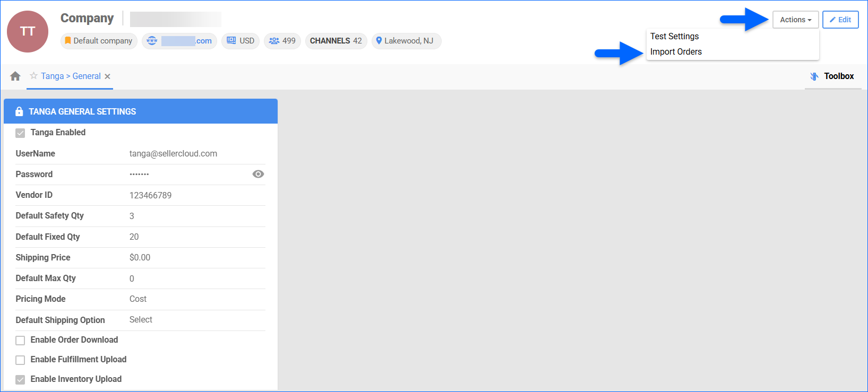Toggle the Tanga Enabled checkbox
This screenshot has height=392, width=868.
point(20,133)
